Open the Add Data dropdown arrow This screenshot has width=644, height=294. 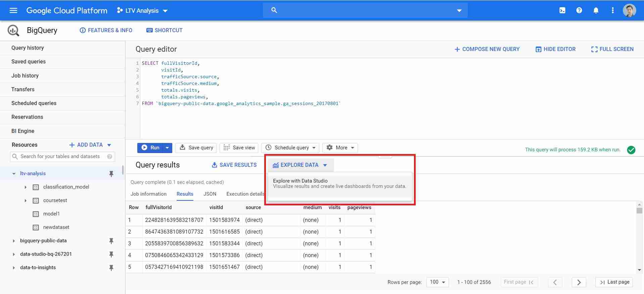109,145
